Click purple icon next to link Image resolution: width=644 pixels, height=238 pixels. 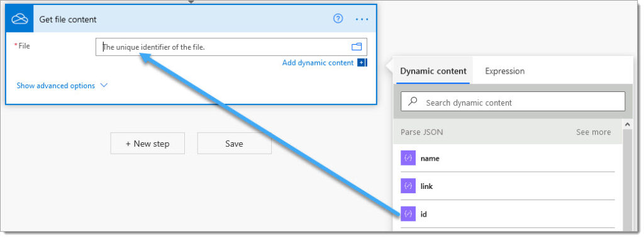click(x=408, y=186)
